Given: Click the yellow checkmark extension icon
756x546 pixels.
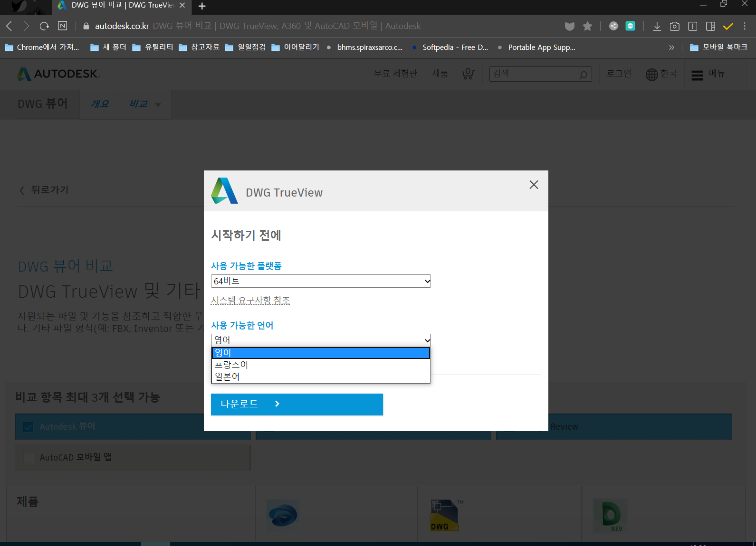Looking at the screenshot, I should point(728,26).
